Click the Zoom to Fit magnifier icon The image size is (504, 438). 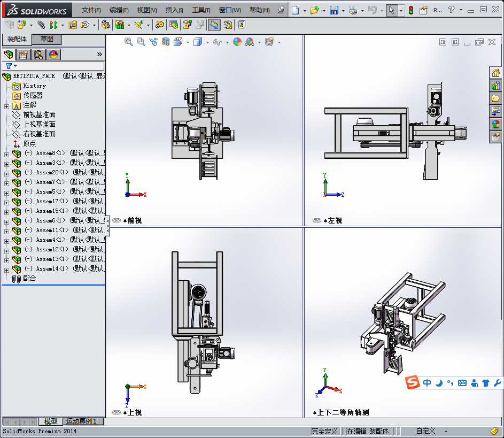[x=129, y=42]
